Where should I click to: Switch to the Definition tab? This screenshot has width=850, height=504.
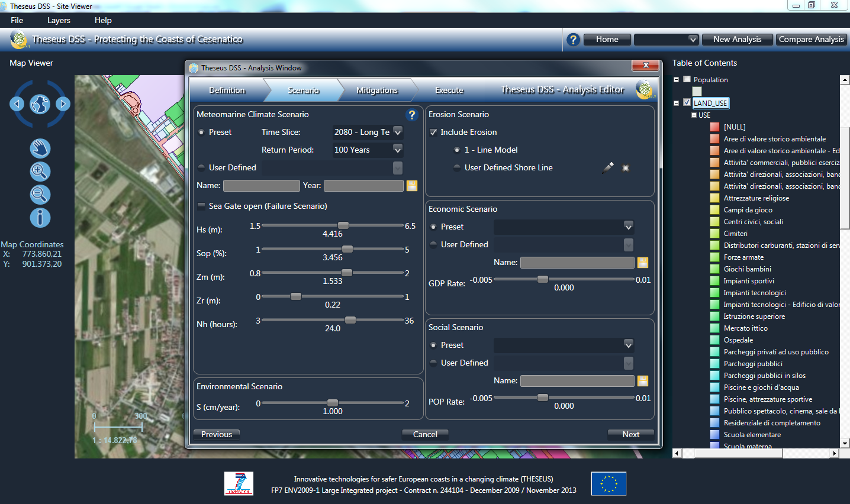coord(227,90)
